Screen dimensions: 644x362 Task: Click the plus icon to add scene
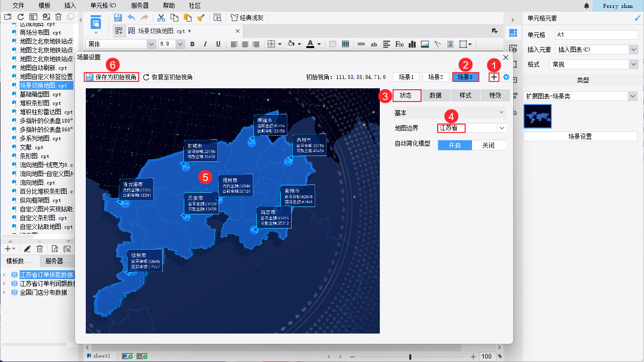tap(494, 77)
